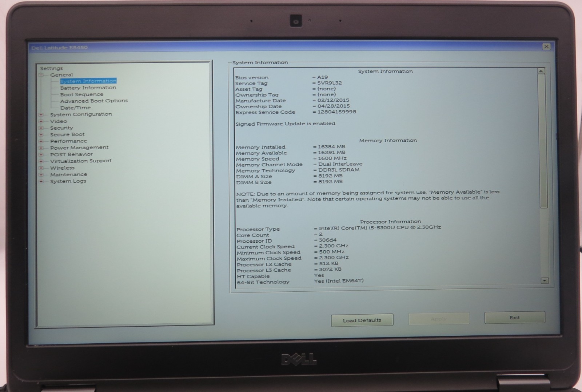The image size is (582, 392).
Task: Expand the System Logs node
Action: click(x=41, y=181)
